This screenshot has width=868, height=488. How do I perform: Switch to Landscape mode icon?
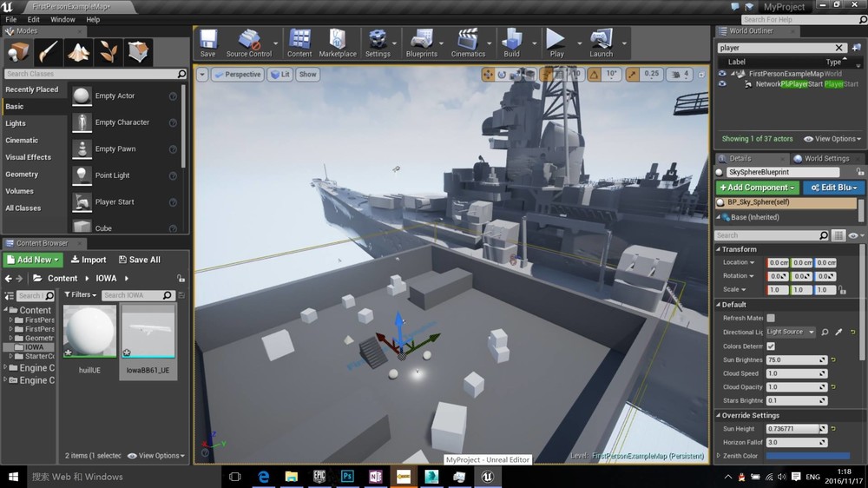(x=78, y=52)
